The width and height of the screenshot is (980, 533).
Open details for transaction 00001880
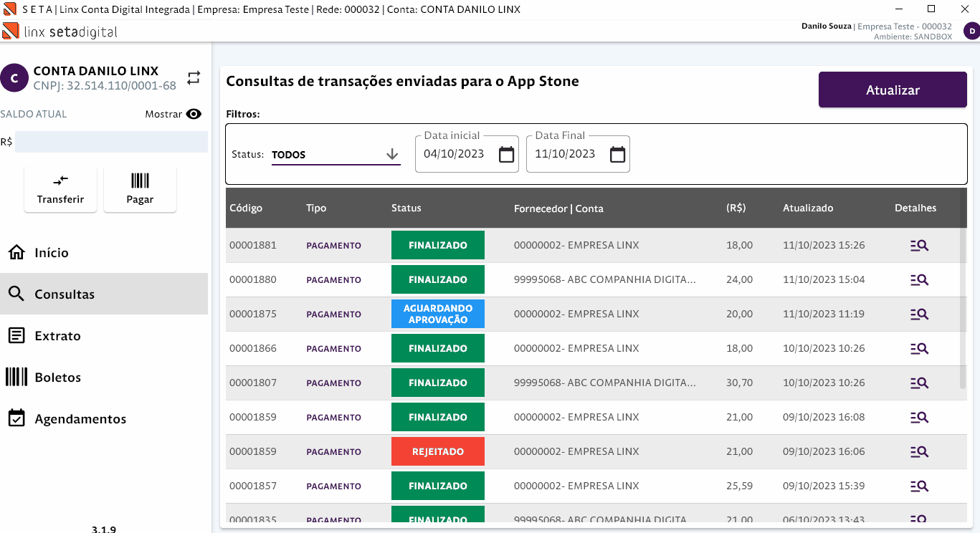tap(919, 280)
